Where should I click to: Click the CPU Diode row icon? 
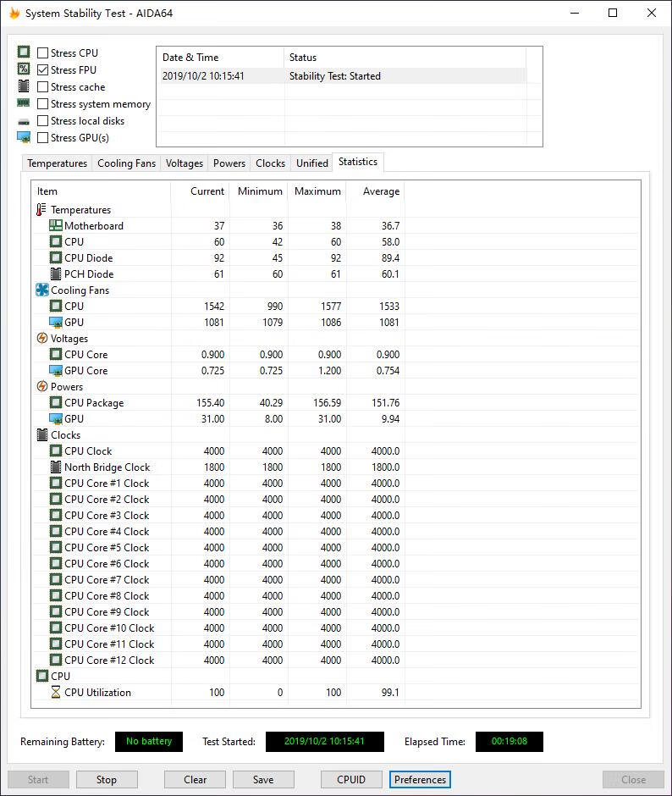(x=56, y=257)
